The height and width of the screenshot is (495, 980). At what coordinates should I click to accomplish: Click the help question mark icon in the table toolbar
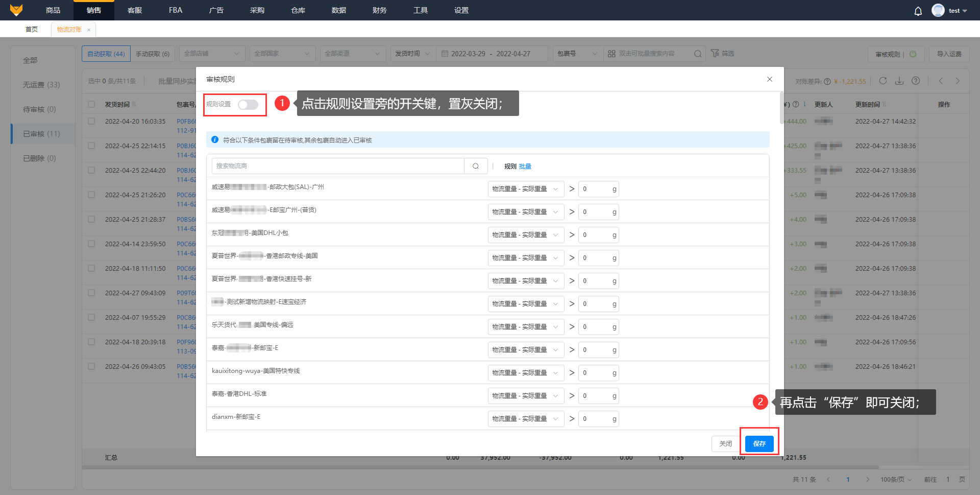pyautogui.click(x=916, y=81)
